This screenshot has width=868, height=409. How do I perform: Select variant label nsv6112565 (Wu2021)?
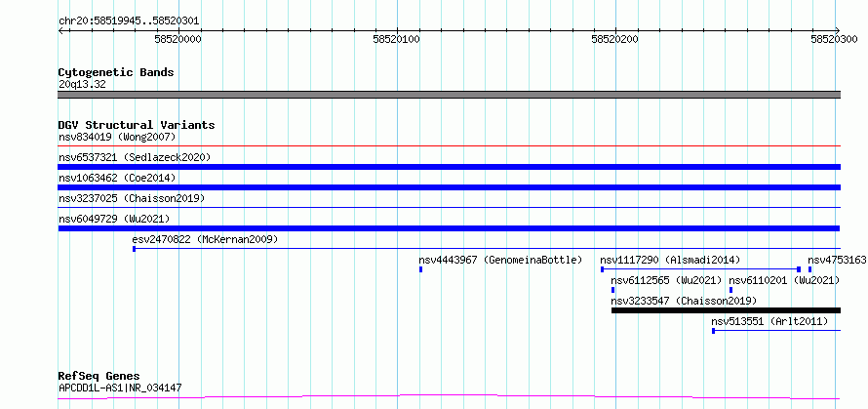[x=667, y=280]
